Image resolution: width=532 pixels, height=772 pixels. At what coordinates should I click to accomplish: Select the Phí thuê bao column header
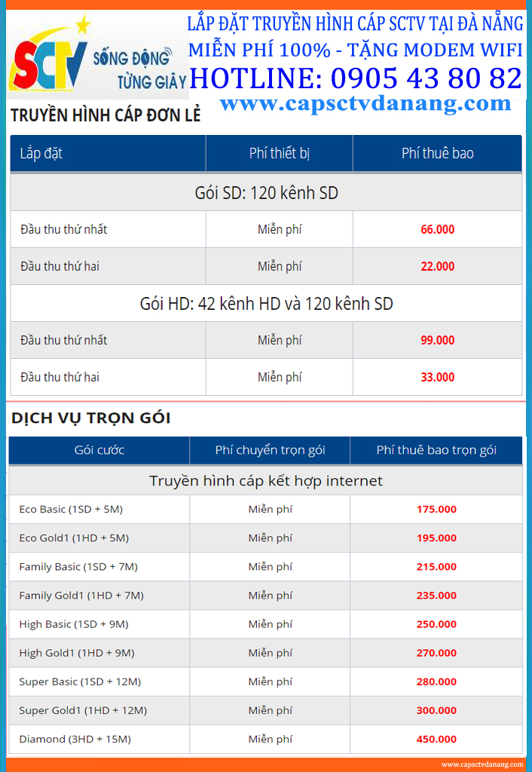click(438, 153)
